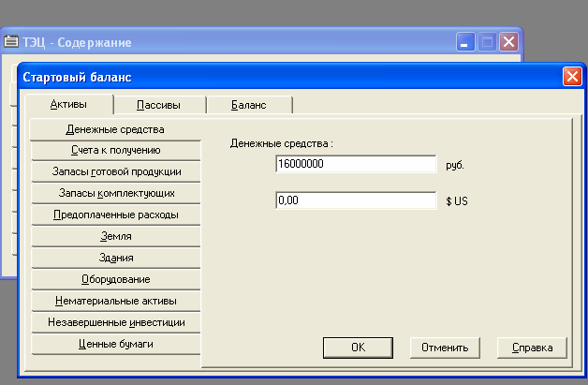Open Запасы комплектующих section
Screen dimensions: 588x385
pyautogui.click(x=116, y=193)
